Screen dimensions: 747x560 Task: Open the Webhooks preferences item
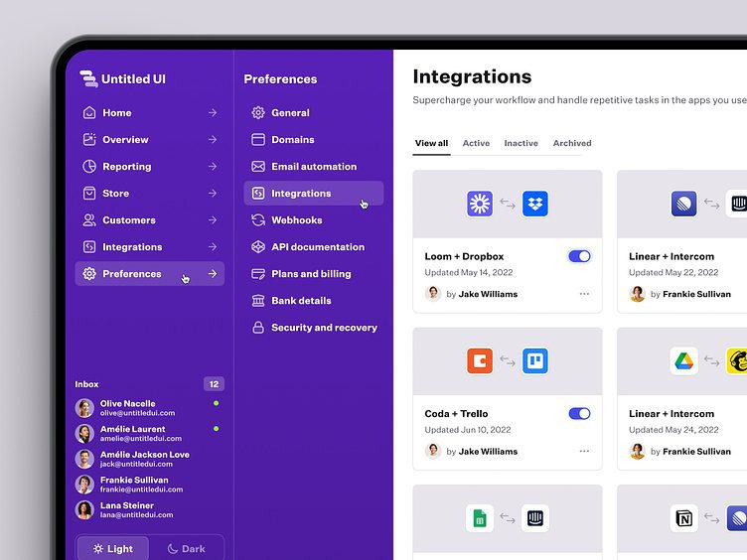point(296,220)
